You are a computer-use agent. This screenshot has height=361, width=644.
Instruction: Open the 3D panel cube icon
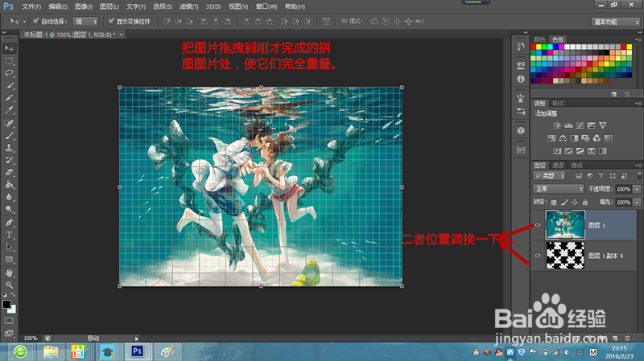click(x=521, y=130)
